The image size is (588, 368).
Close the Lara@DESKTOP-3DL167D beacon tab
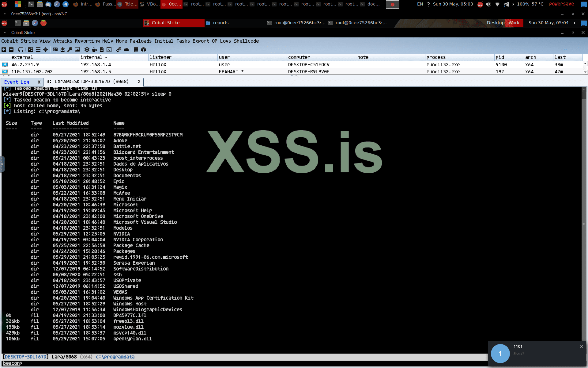click(139, 82)
